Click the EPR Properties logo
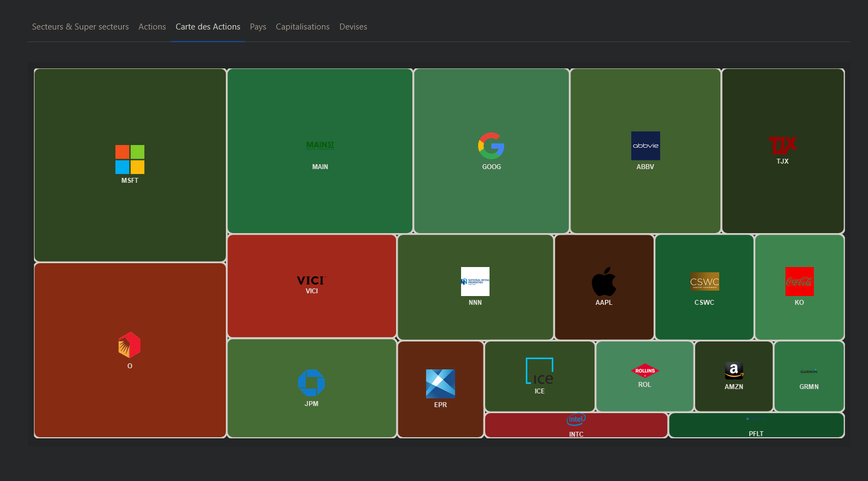The width and height of the screenshot is (868, 481). 440,384
